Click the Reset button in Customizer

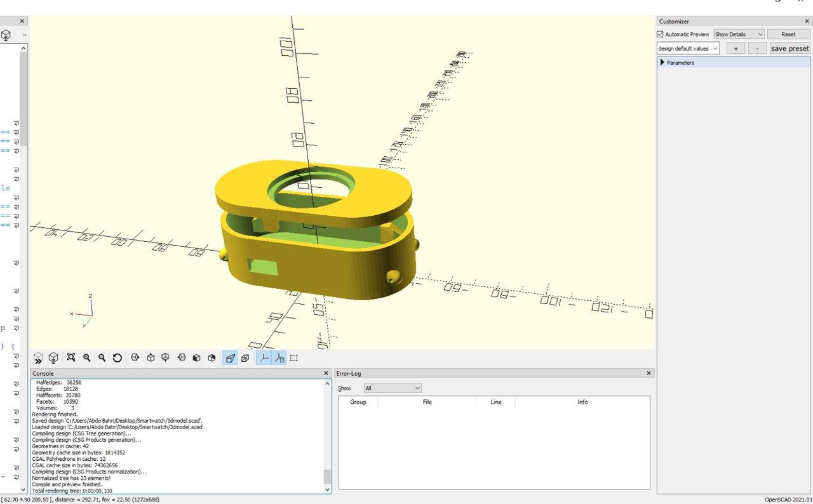point(788,34)
